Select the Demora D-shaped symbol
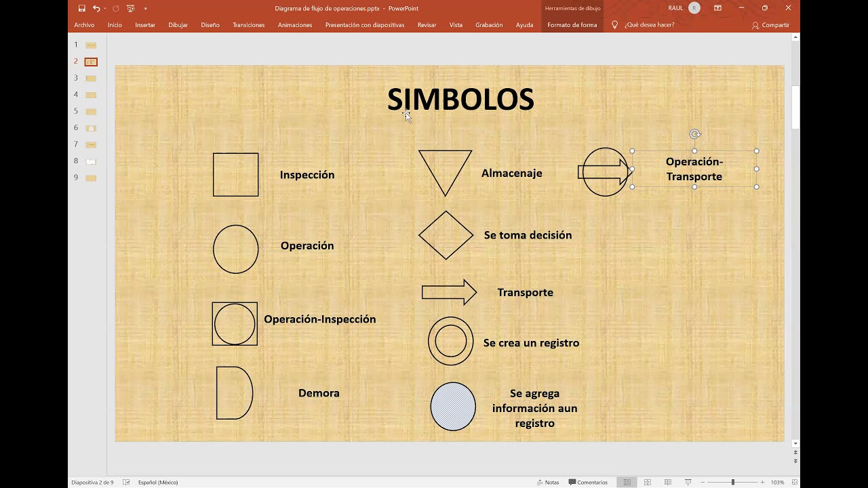Image resolution: width=868 pixels, height=488 pixels. [x=235, y=393]
